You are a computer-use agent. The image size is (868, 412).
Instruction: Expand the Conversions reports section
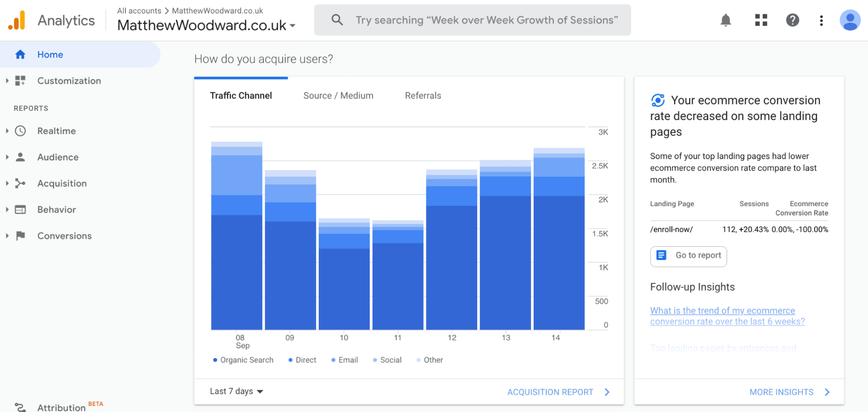(x=7, y=236)
